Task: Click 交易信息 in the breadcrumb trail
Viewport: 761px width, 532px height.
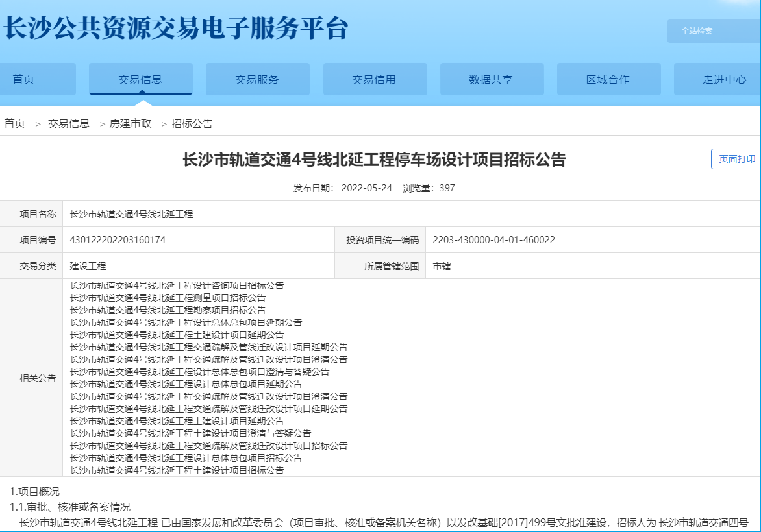Action: (69, 123)
